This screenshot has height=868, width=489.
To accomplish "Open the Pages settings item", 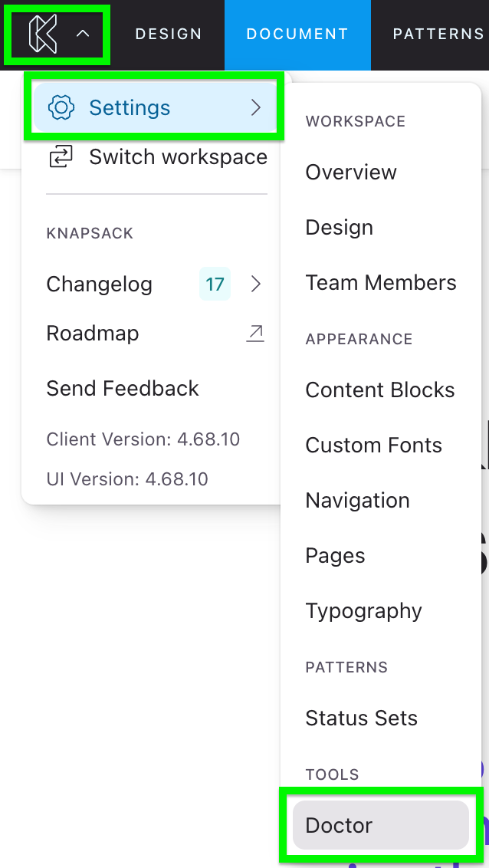I will click(335, 556).
